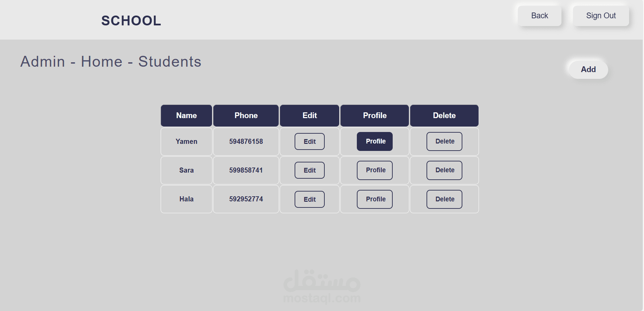Delete the student named Hala
Viewport: 644px width, 311px height.
[x=444, y=199]
